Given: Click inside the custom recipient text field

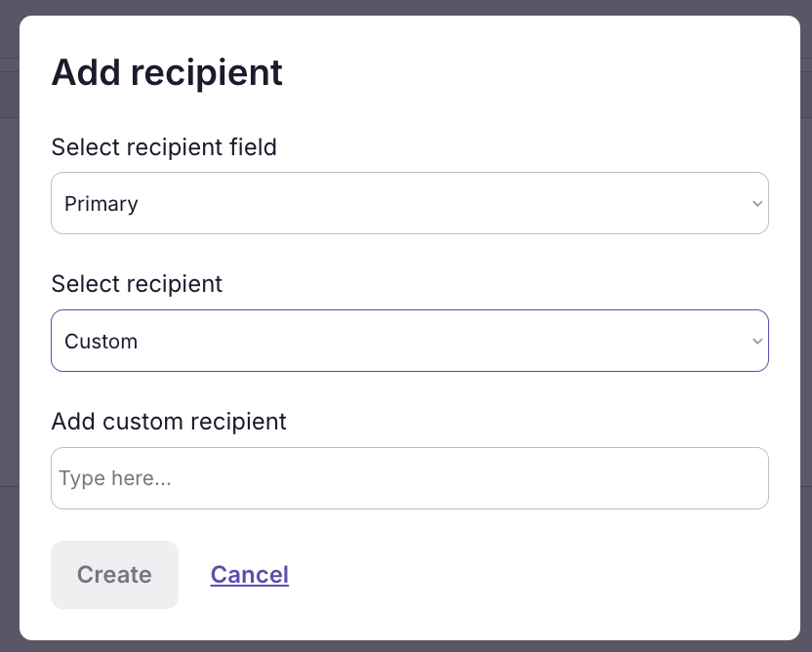Looking at the screenshot, I should (x=410, y=478).
